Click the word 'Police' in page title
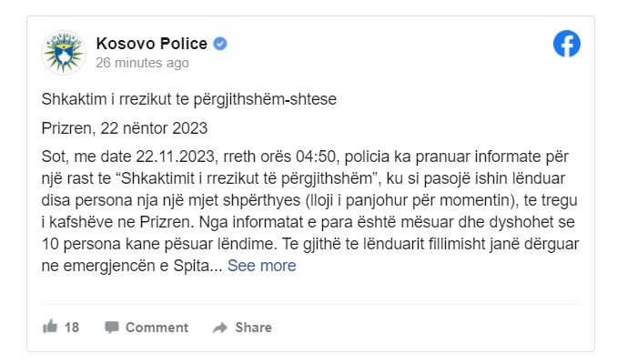The height and width of the screenshot is (364, 627). [x=183, y=43]
